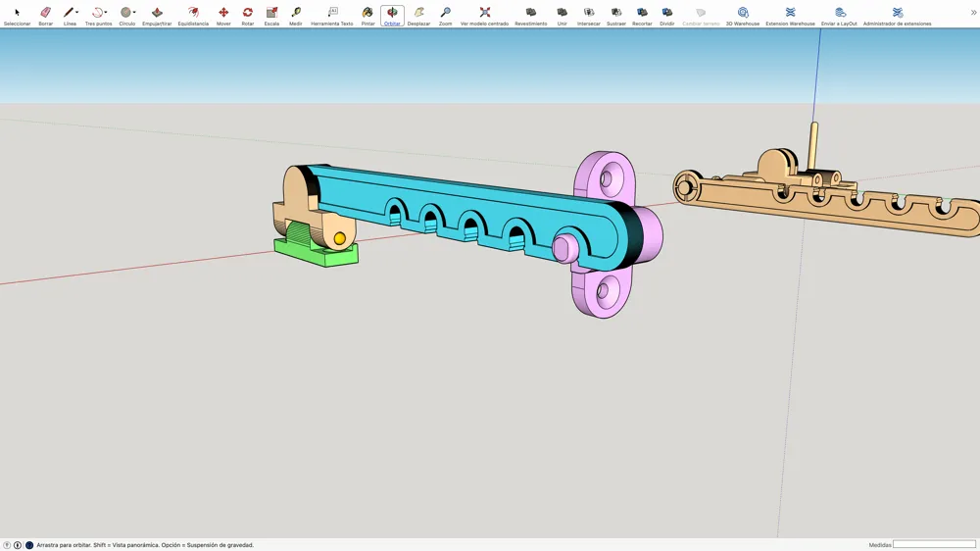The height and width of the screenshot is (551, 980).
Task: Open Extension Warehouse
Action: point(790,15)
